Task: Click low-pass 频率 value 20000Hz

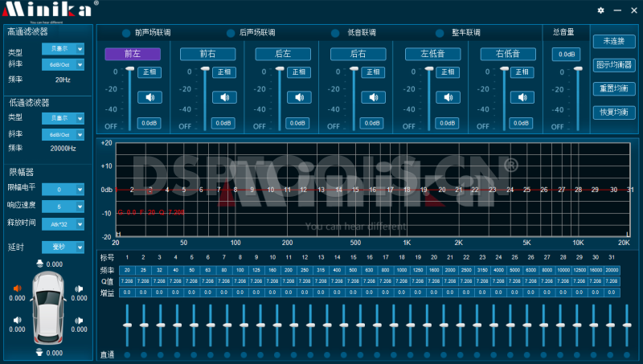Action: tap(63, 149)
